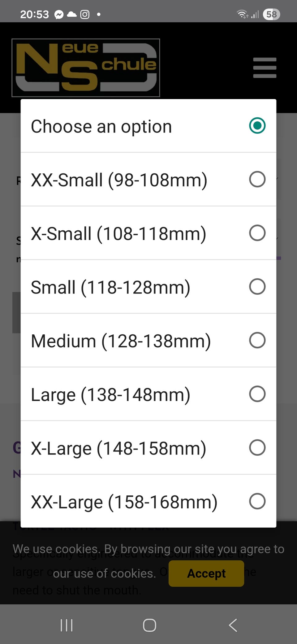This screenshot has height=644, width=297.
Task: Tap the Android back navigation arrow
Action: (x=233, y=625)
